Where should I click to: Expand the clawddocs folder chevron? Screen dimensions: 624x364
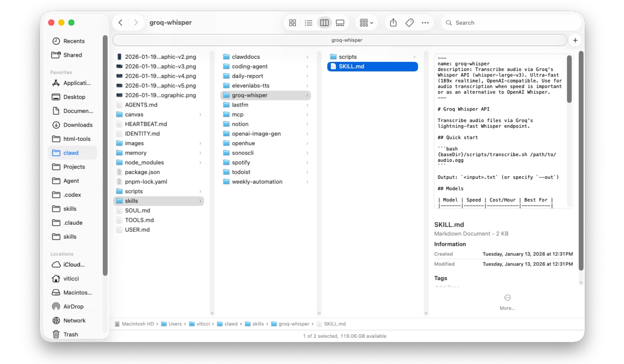(307, 57)
